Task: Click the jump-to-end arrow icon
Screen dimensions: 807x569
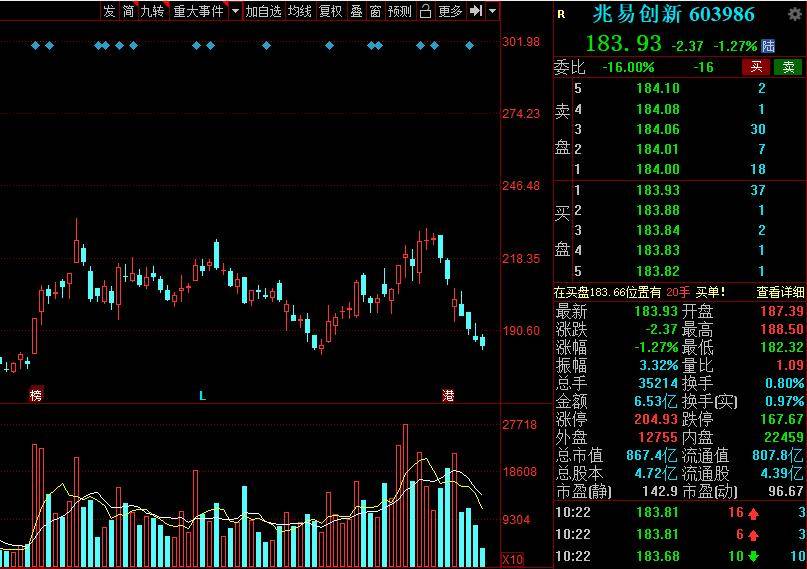Action: 476,11
